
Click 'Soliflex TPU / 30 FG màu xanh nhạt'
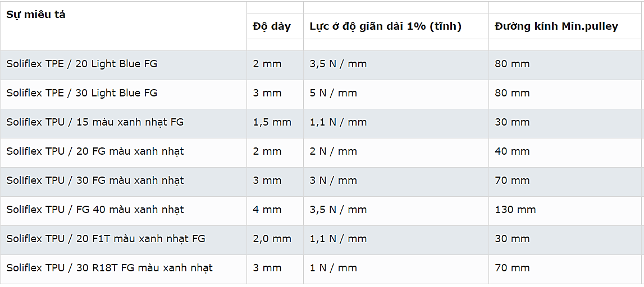(x=95, y=180)
